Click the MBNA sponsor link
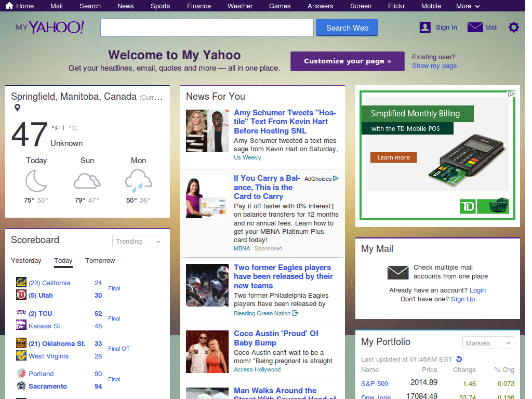This screenshot has width=532, height=399. [x=242, y=248]
